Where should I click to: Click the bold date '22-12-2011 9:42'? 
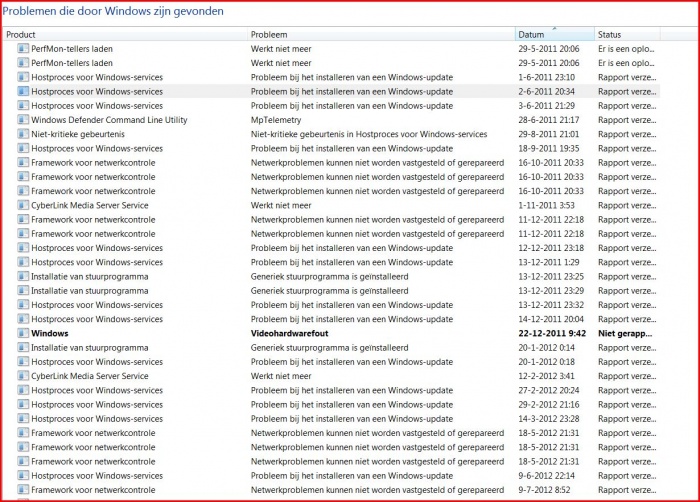(552, 333)
